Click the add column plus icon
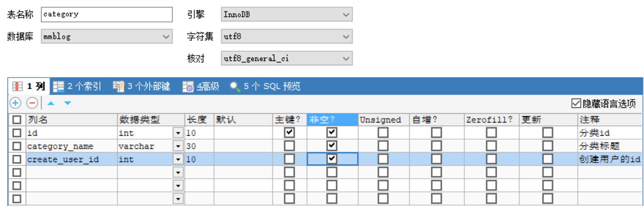 coord(16,103)
